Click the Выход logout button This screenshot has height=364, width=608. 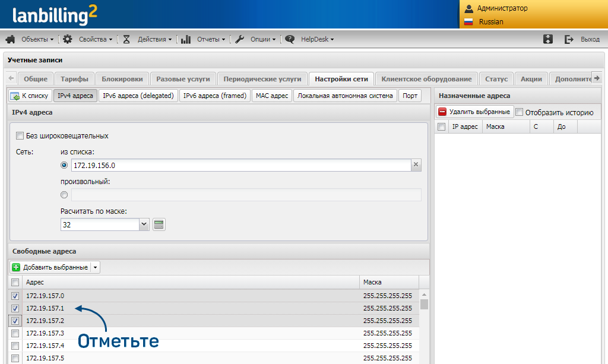pyautogui.click(x=582, y=39)
